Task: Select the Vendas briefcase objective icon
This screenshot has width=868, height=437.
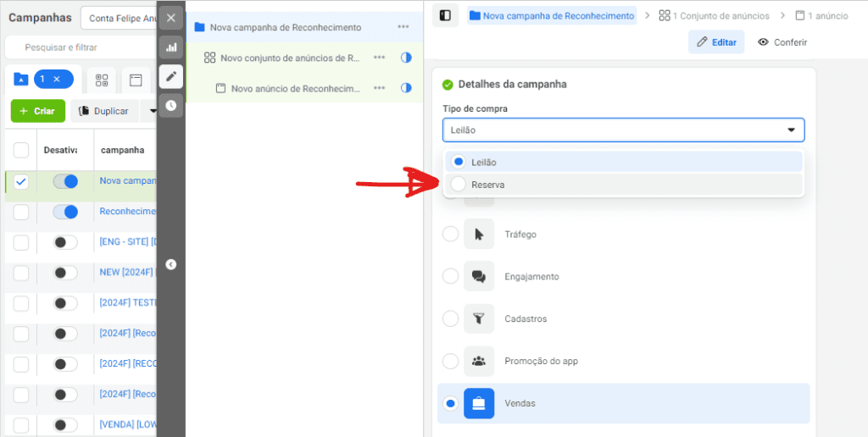Action: point(479,403)
